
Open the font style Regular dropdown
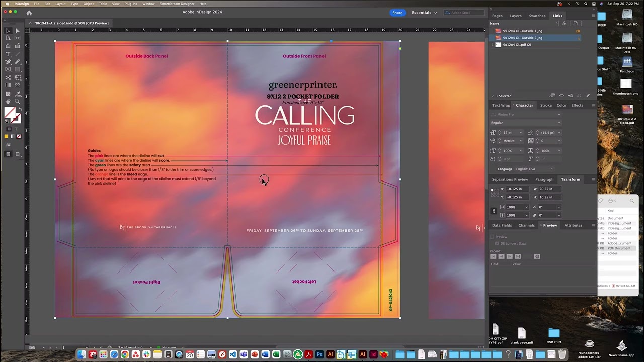(x=559, y=123)
